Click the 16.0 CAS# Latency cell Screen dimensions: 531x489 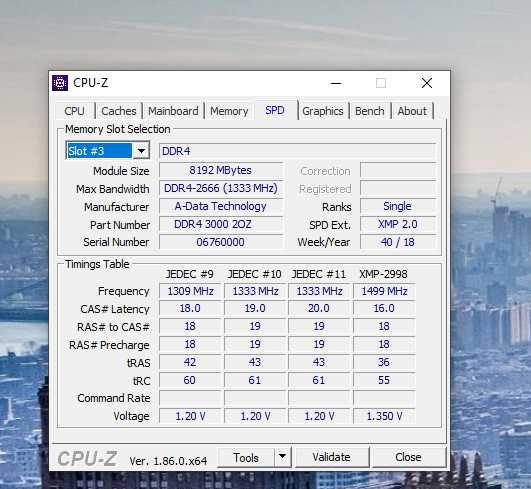[384, 309]
